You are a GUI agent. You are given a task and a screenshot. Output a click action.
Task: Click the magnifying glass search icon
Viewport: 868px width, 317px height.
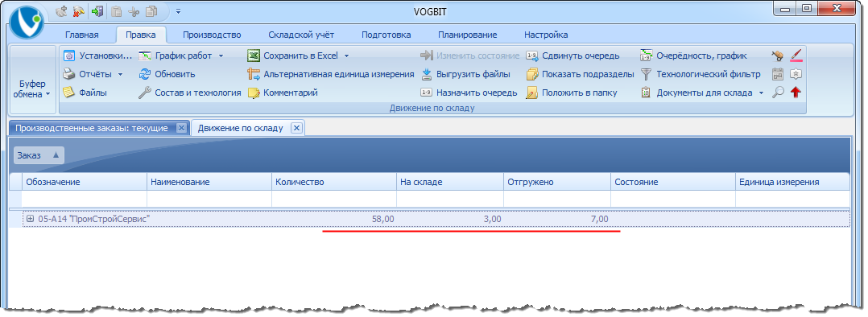click(778, 93)
